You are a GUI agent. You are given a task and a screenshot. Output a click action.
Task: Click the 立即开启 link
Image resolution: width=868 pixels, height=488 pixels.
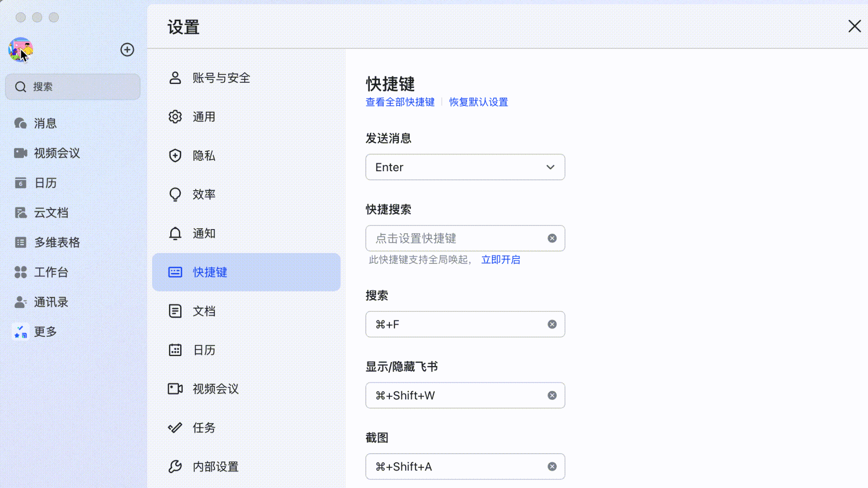coord(500,260)
